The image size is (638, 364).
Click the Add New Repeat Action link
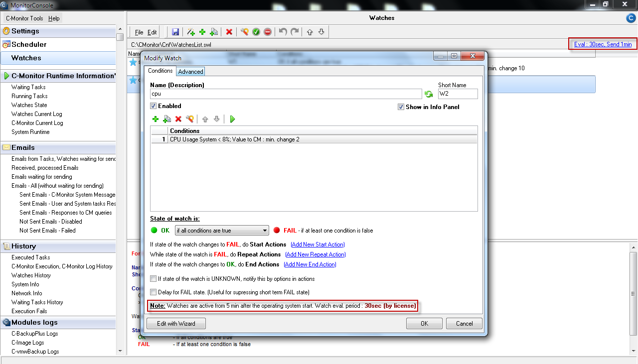click(316, 254)
